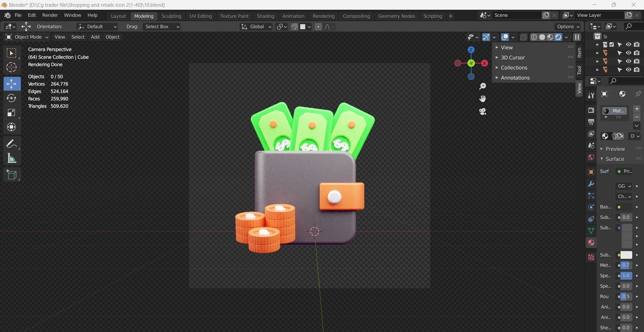644x332 pixels.
Task: Open the File menu
Action: tap(18, 15)
